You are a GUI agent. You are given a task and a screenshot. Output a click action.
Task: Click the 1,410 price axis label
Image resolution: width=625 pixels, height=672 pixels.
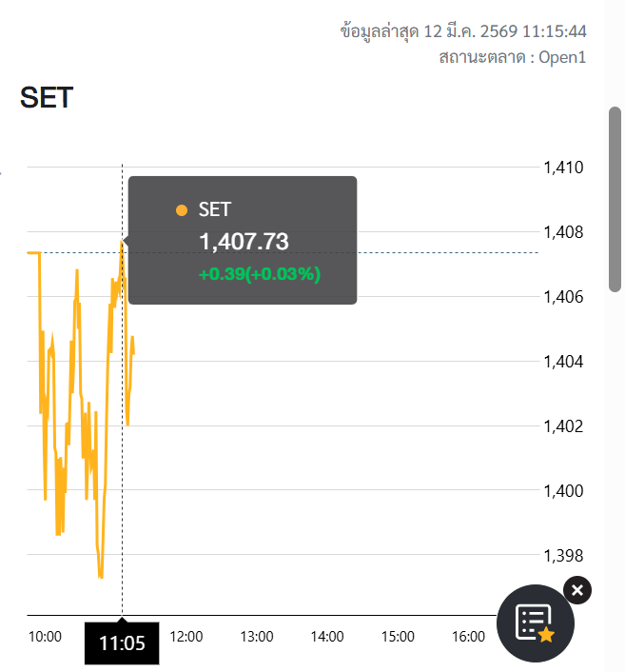point(562,168)
